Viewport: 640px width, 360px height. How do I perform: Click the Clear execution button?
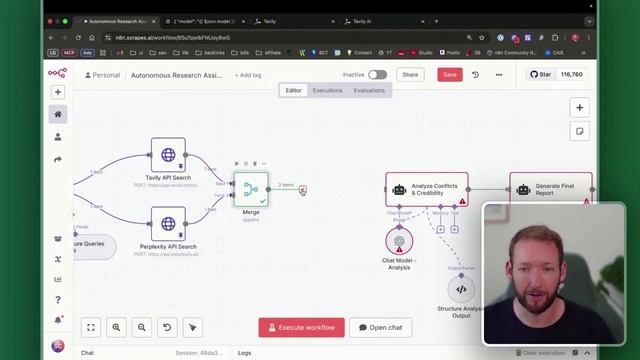(540, 353)
